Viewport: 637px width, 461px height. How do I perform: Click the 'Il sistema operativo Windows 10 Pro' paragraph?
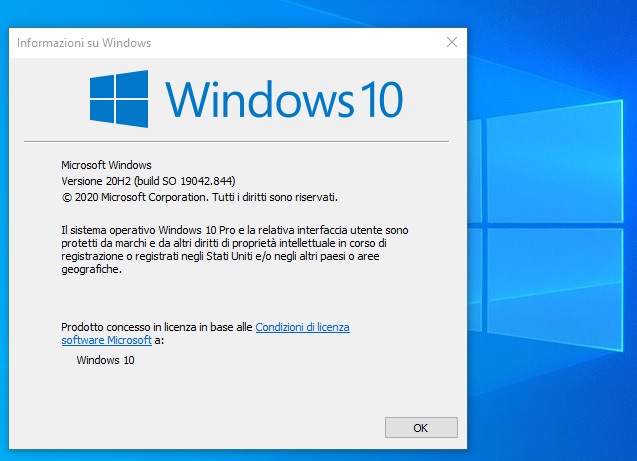[235, 249]
